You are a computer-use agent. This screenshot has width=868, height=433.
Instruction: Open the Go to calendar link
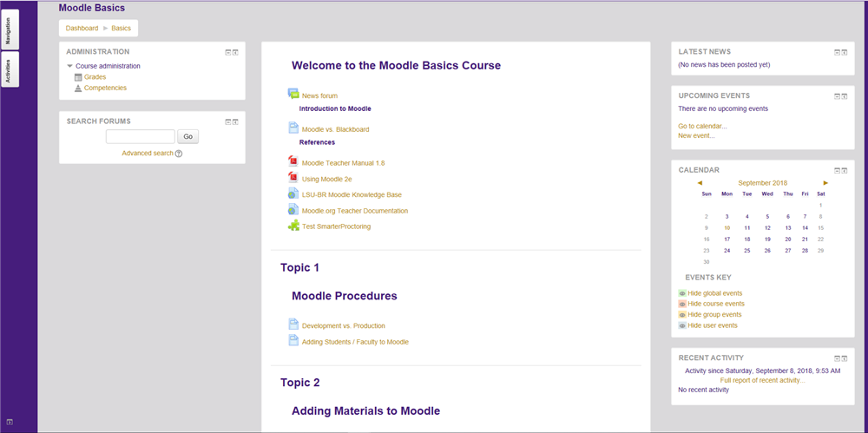click(702, 126)
